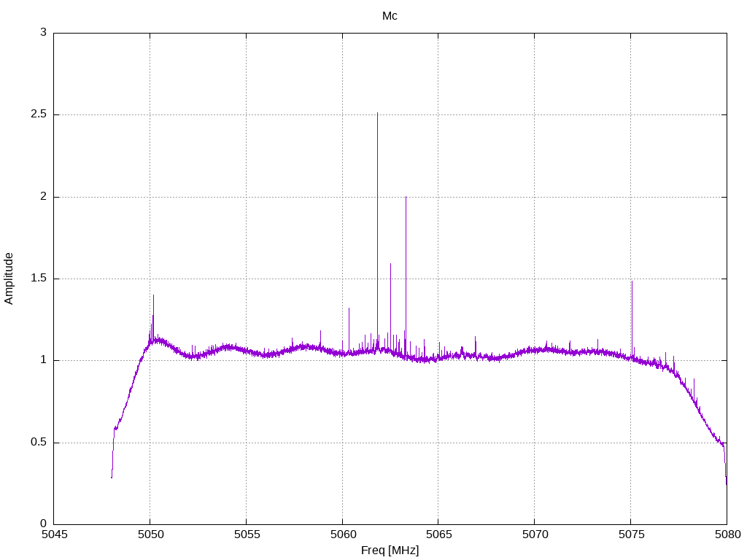Click the x-axis tick label 5065

tap(439, 534)
